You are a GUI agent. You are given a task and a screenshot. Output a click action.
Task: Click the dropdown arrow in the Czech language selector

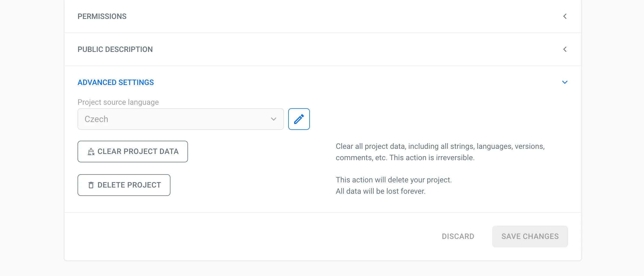click(273, 119)
